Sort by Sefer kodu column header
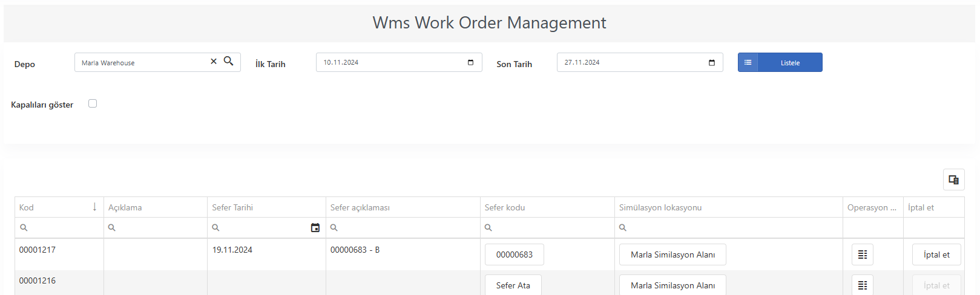The image size is (980, 295). [547, 207]
